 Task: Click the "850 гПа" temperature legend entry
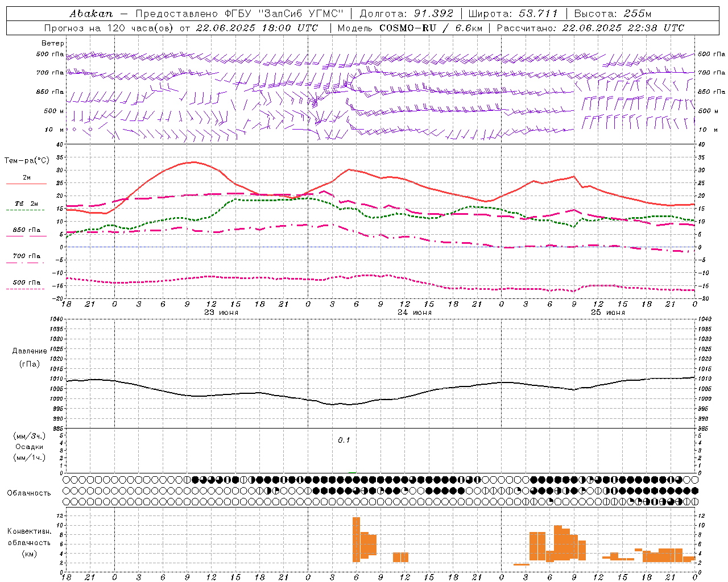26,230
